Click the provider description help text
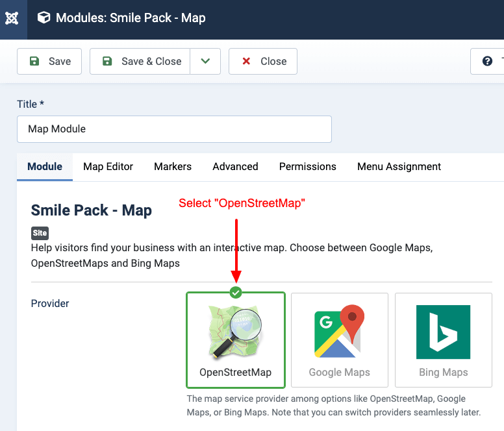Viewport: 504px width, 431px height. (334, 406)
